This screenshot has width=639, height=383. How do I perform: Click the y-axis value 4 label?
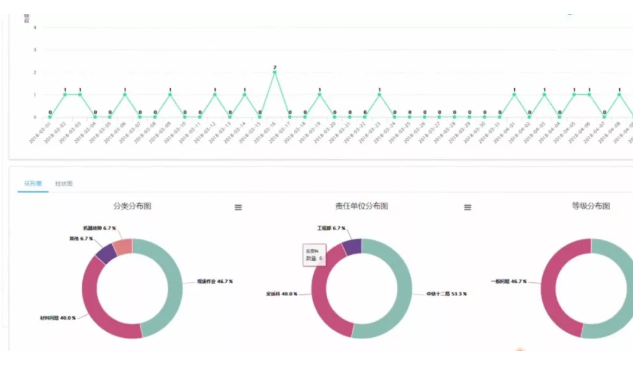35,27
